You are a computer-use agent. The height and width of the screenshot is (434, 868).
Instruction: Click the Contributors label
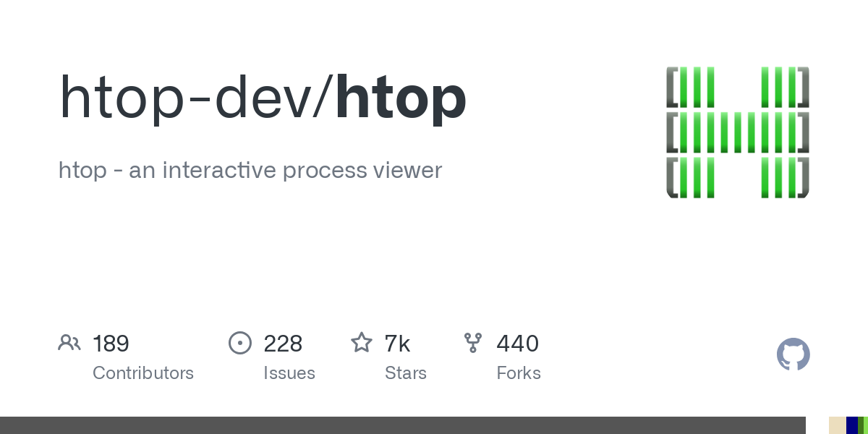point(143,373)
